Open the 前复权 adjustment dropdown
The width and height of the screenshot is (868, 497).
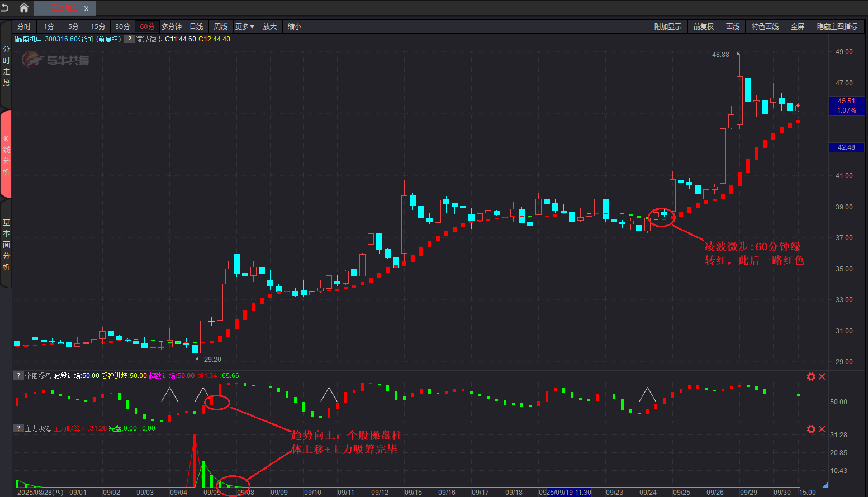click(x=704, y=27)
